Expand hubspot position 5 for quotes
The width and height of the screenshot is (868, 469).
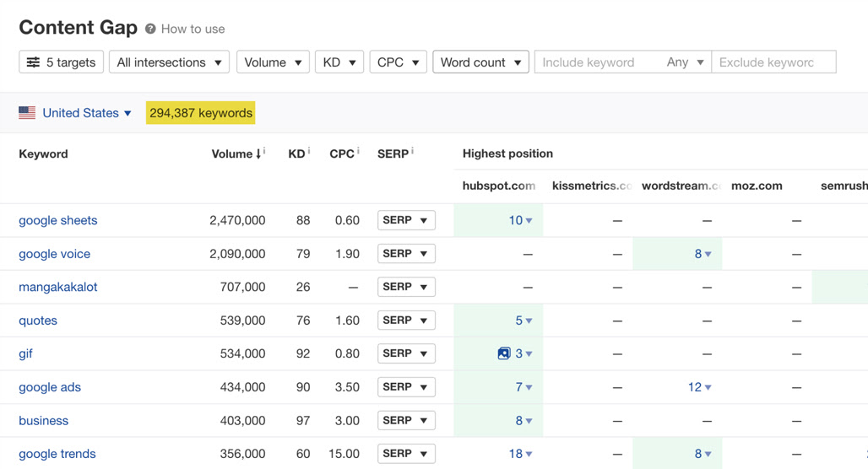[524, 321]
